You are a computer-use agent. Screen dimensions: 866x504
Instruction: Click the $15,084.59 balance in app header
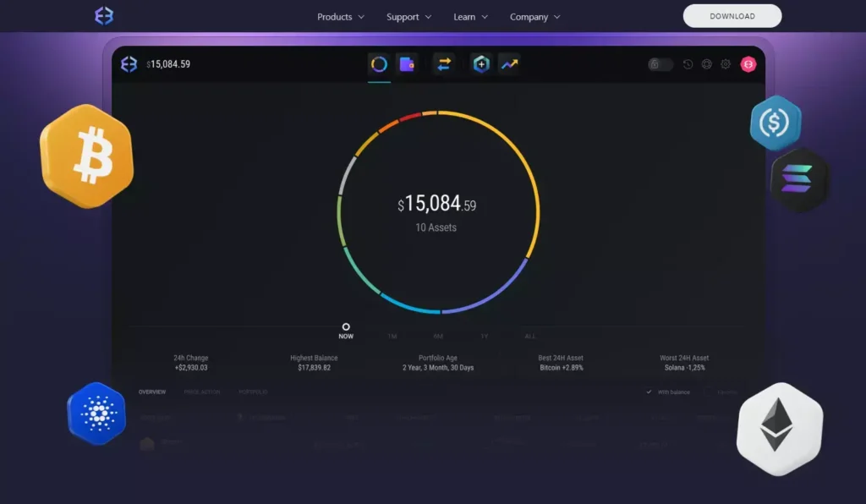click(168, 64)
